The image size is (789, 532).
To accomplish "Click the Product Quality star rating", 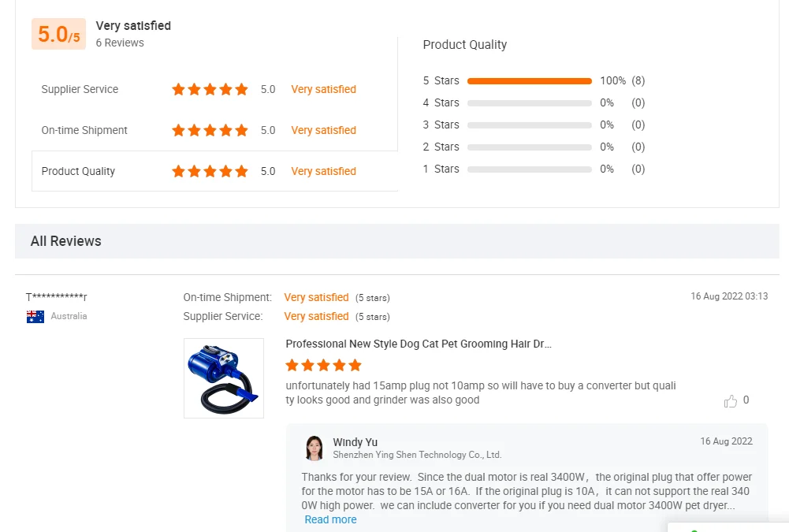I will tap(210, 172).
